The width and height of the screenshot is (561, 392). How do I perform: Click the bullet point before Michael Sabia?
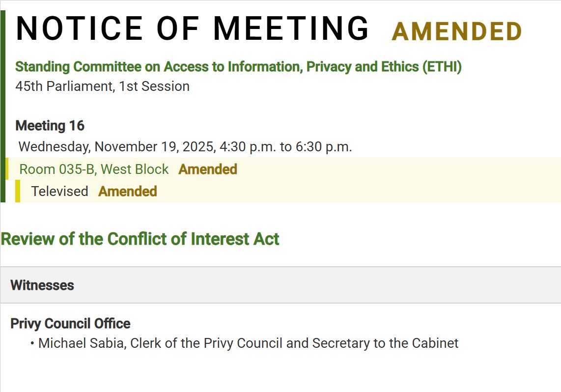point(32,343)
